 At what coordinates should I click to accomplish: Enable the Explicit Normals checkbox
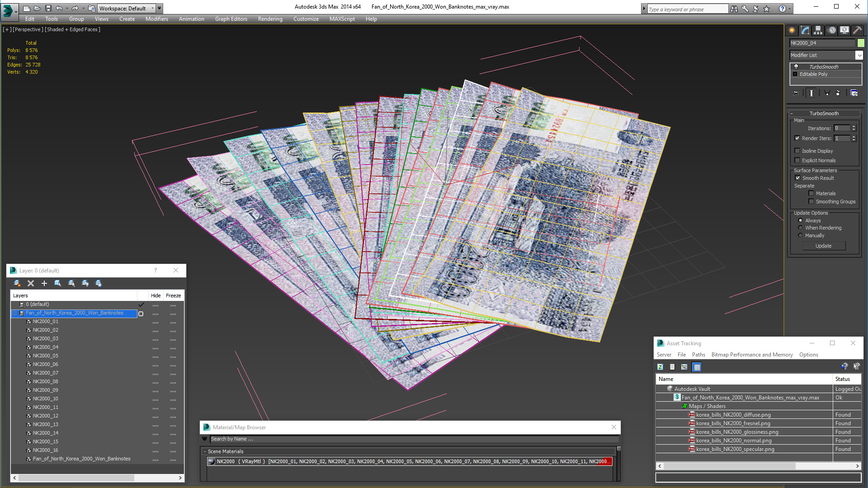click(797, 160)
